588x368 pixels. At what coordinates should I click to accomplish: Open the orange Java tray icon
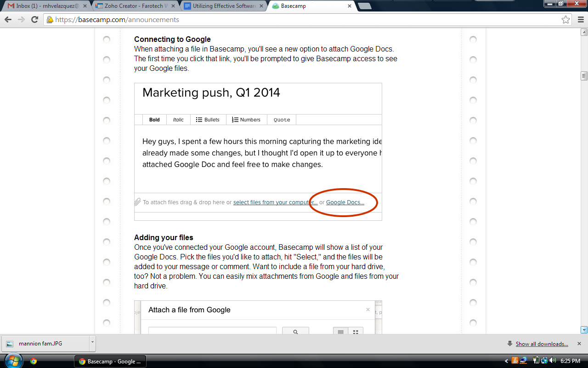point(515,361)
